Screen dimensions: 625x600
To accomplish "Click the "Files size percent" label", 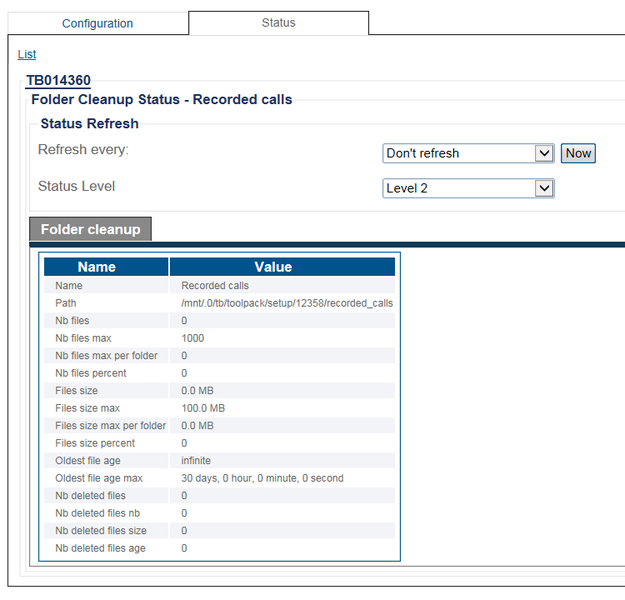I will pos(95,443).
